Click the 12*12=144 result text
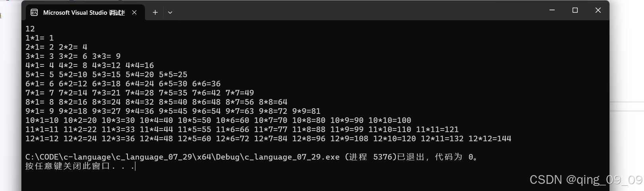Image resolution: width=644 pixels, height=191 pixels. point(490,138)
